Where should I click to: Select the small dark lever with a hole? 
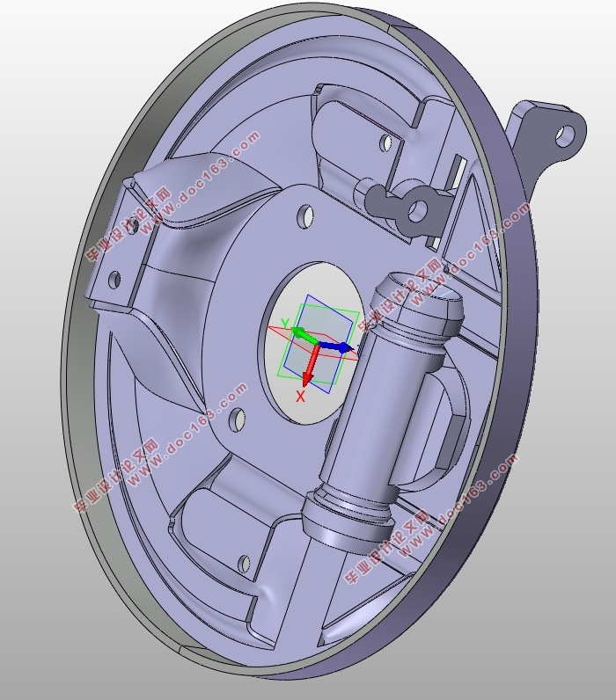[402, 207]
